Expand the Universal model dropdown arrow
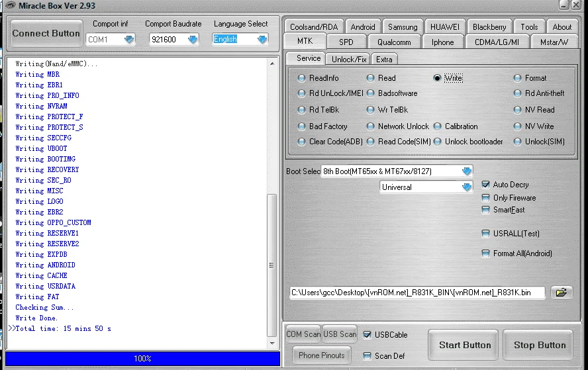The height and width of the screenshot is (370, 588). (467, 187)
